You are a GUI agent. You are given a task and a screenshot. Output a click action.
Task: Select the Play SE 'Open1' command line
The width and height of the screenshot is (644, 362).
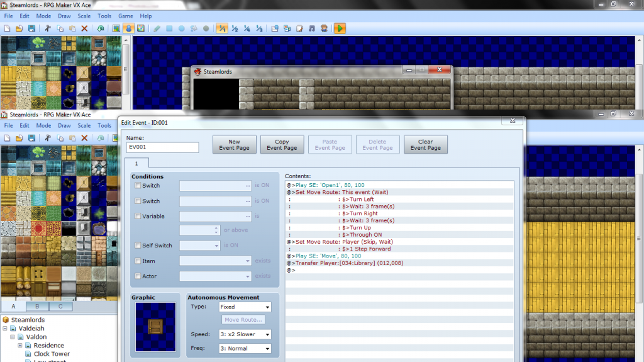pyautogui.click(x=399, y=185)
